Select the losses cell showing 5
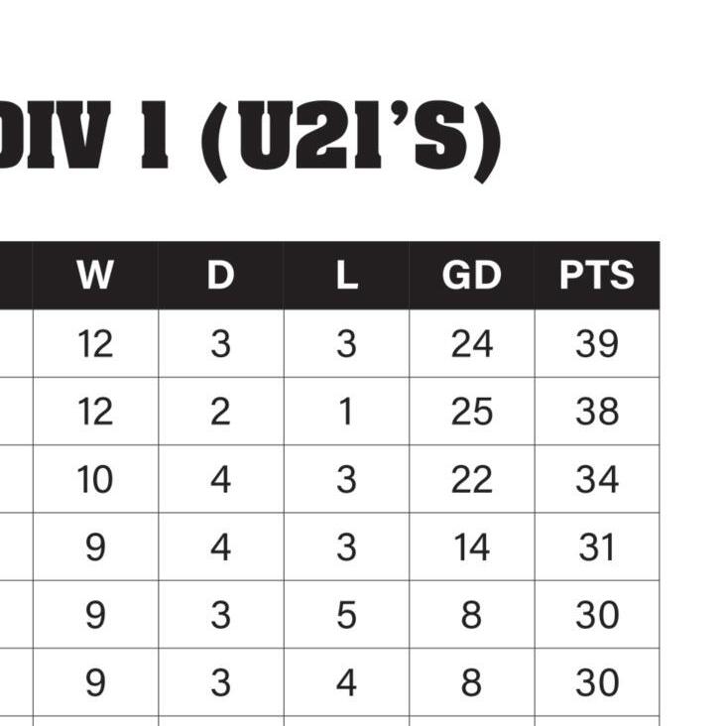The image size is (728, 726). coord(346,615)
